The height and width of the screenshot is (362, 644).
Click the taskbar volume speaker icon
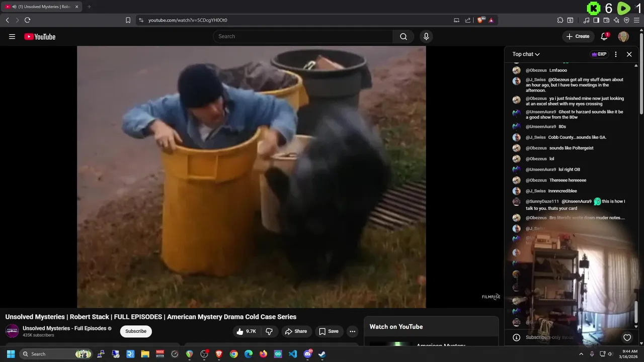[610, 354]
